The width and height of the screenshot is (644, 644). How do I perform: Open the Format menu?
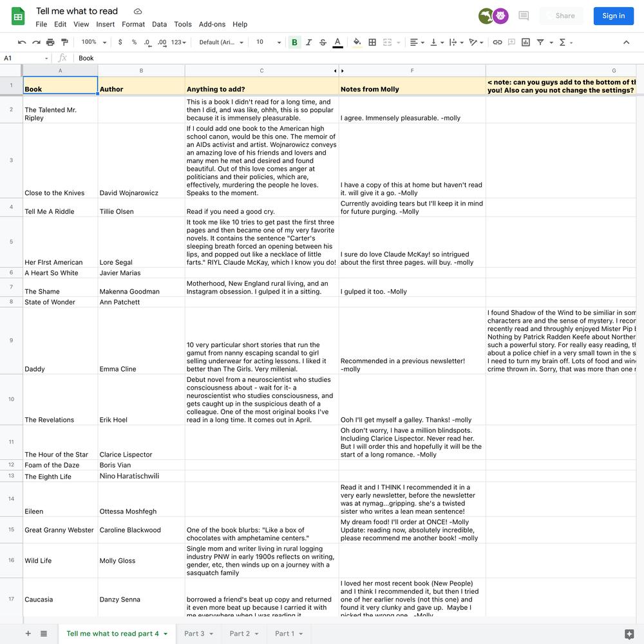(x=133, y=24)
